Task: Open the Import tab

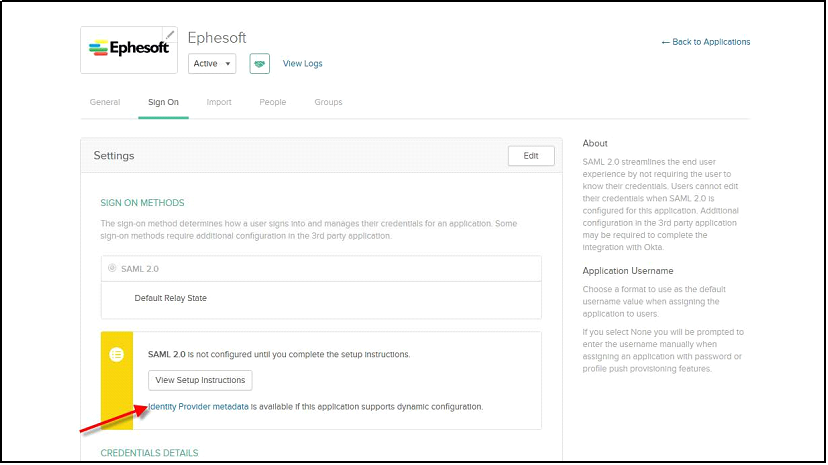Action: click(219, 102)
